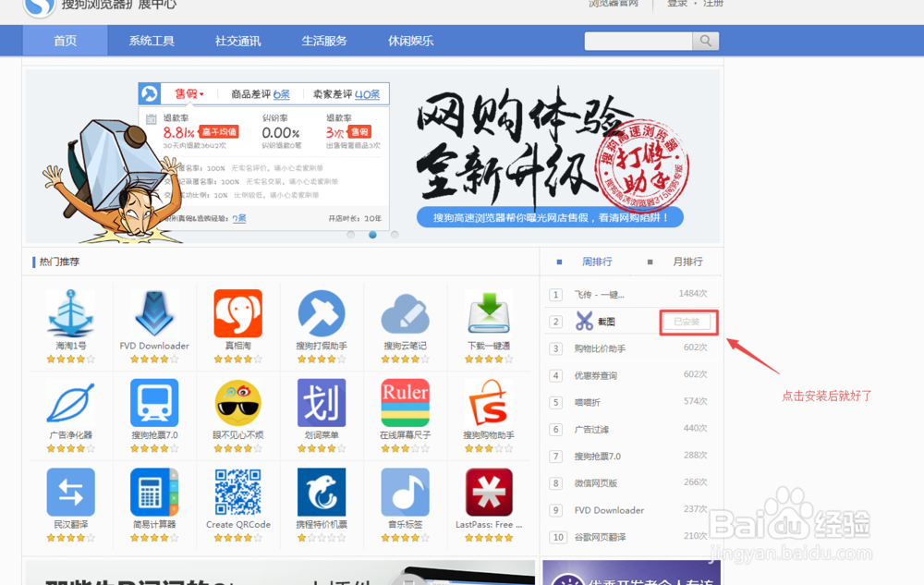Open the 搜狗打假助手 hammer icon
This screenshot has width=924, height=585.
tap(322, 312)
